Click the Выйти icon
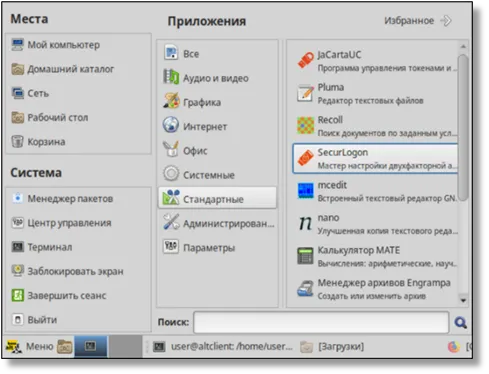The width and height of the screenshot is (489, 374). [x=17, y=320]
